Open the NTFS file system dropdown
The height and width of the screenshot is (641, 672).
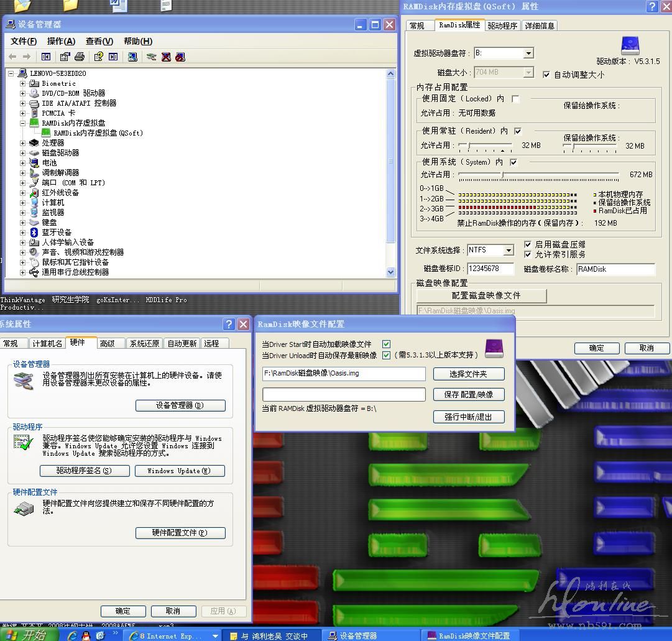pos(509,250)
